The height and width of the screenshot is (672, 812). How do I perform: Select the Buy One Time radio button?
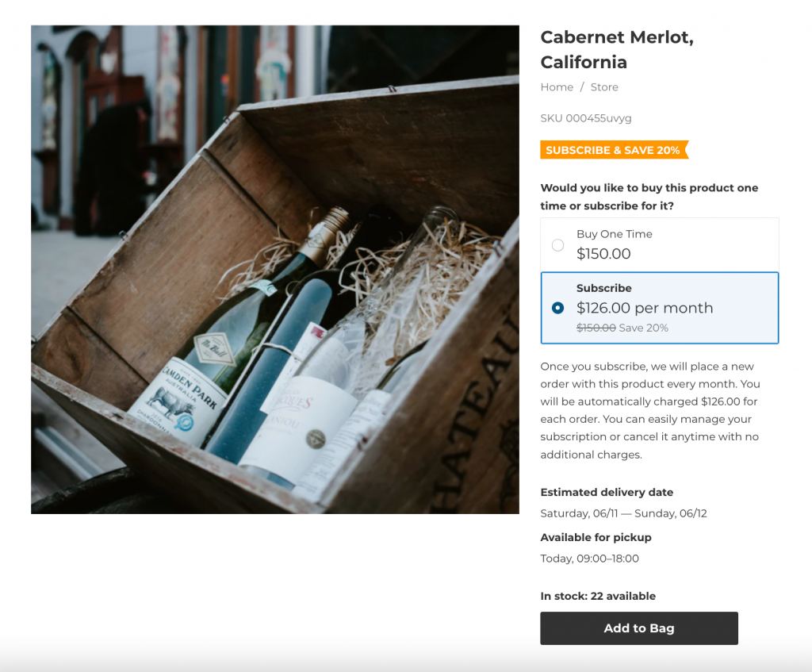point(557,245)
